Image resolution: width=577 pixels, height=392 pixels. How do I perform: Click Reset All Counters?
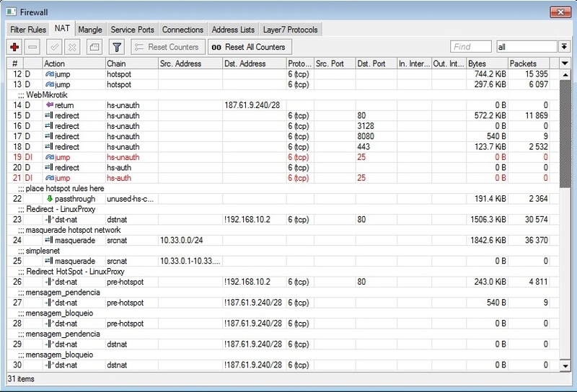[x=250, y=47]
